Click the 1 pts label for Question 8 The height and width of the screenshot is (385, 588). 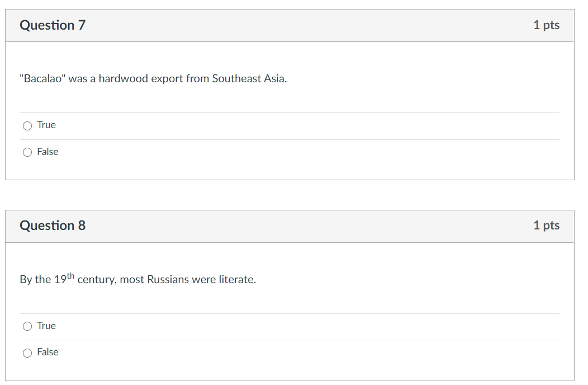(547, 225)
